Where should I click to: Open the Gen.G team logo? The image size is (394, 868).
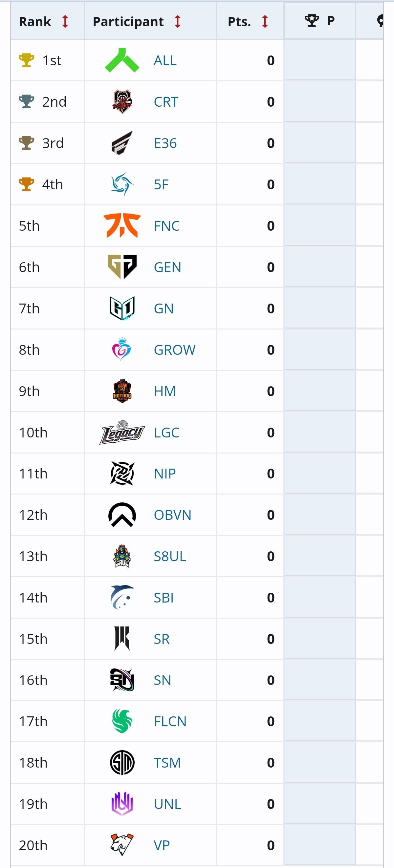[122, 267]
